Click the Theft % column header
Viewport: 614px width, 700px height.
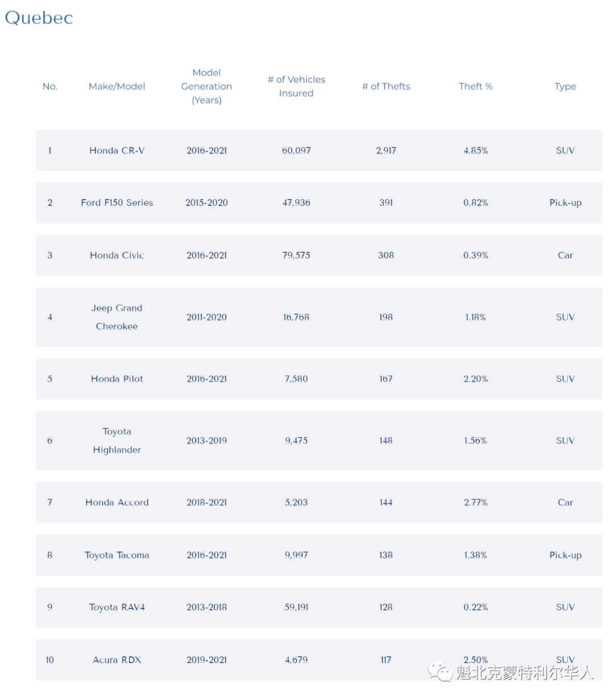tap(476, 86)
